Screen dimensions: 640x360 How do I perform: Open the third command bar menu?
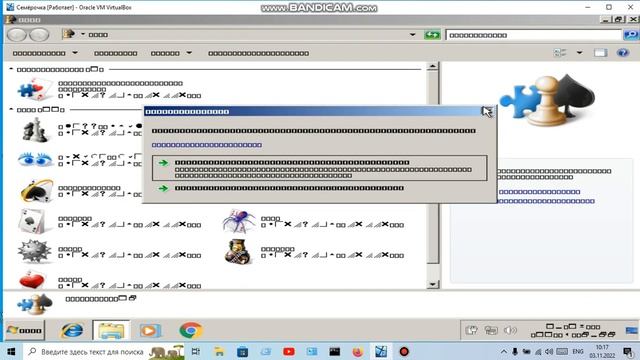coord(165,53)
